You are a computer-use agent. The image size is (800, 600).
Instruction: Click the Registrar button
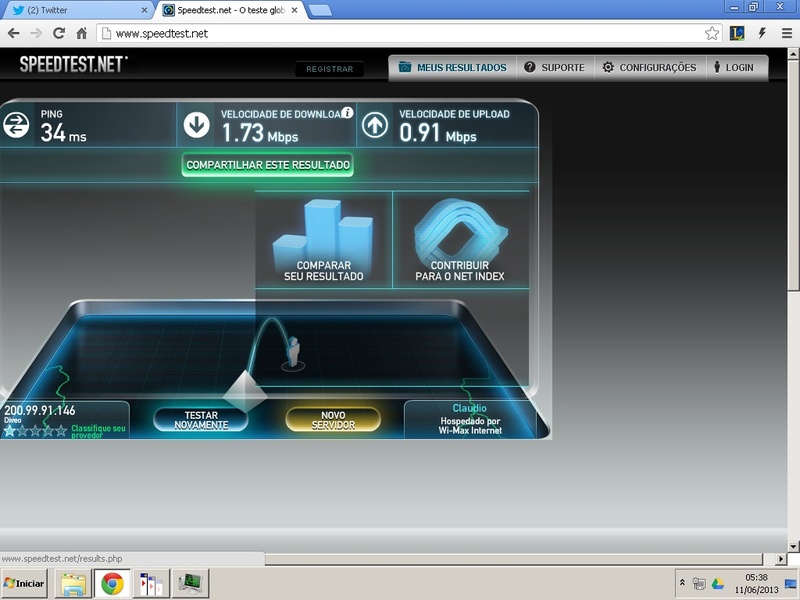pos(330,69)
